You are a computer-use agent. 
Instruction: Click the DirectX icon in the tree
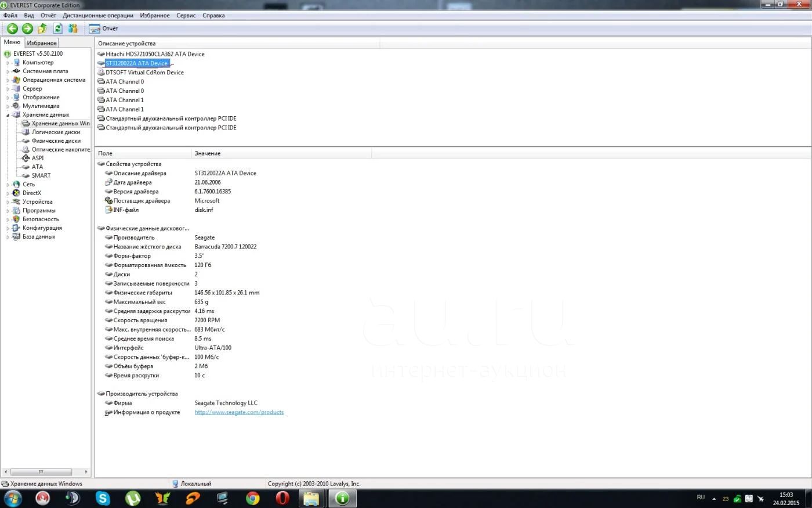click(x=16, y=193)
